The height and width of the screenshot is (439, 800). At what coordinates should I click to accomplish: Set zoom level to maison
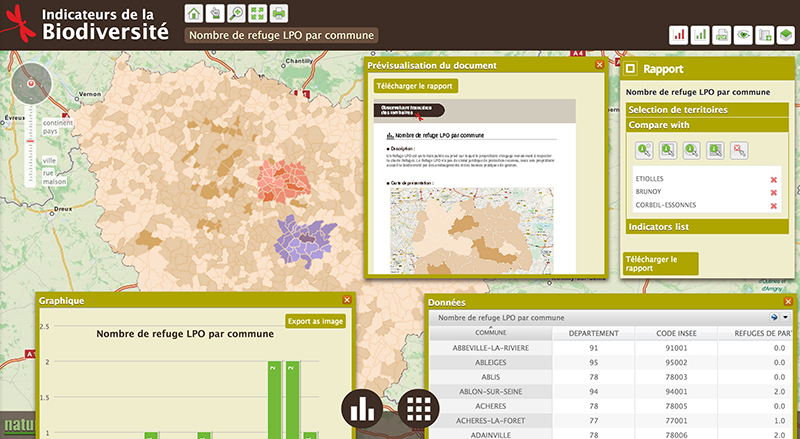(x=54, y=181)
